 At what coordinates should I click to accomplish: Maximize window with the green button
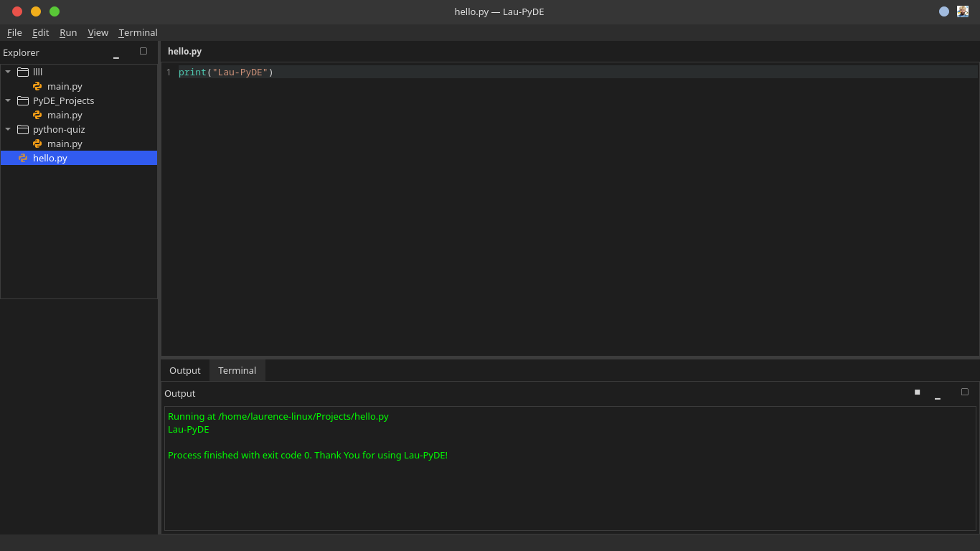point(55,11)
